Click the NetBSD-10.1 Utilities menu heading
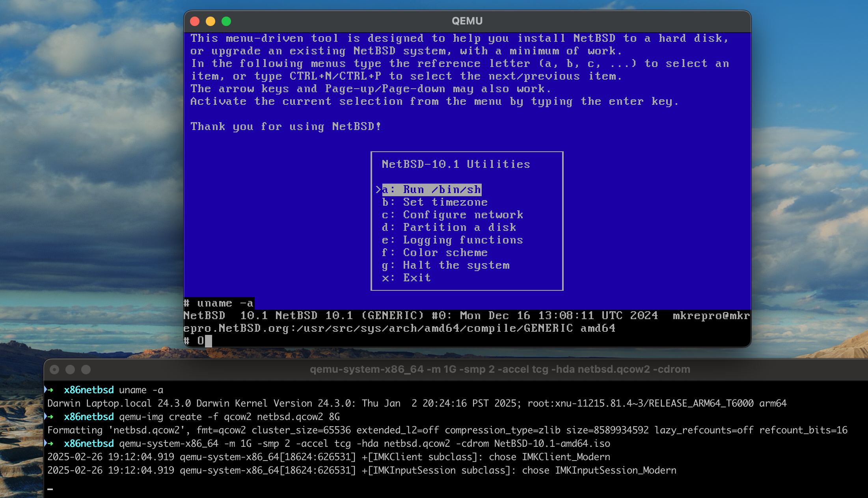Viewport: 868px width, 498px height. (x=456, y=164)
